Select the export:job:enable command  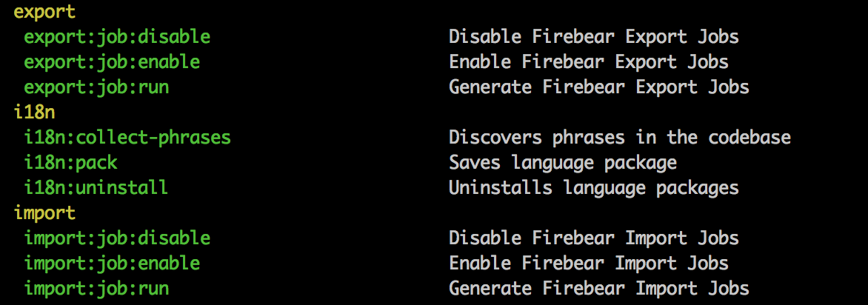112,62
